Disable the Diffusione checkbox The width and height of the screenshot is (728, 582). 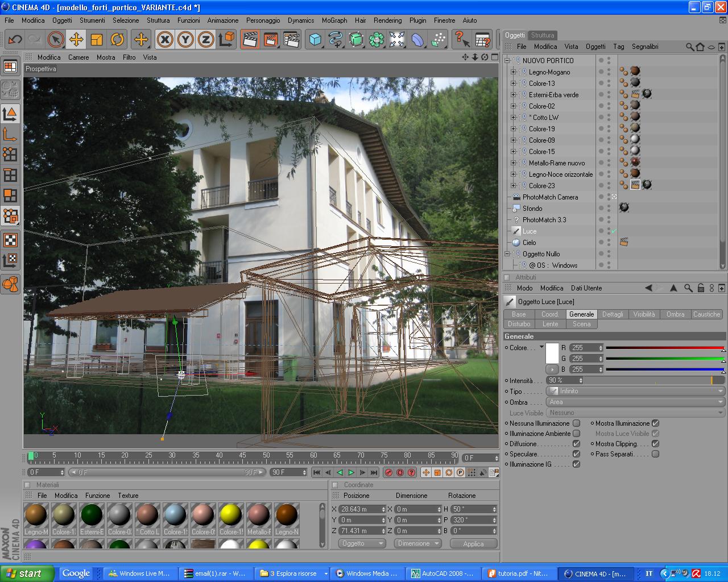(x=576, y=444)
